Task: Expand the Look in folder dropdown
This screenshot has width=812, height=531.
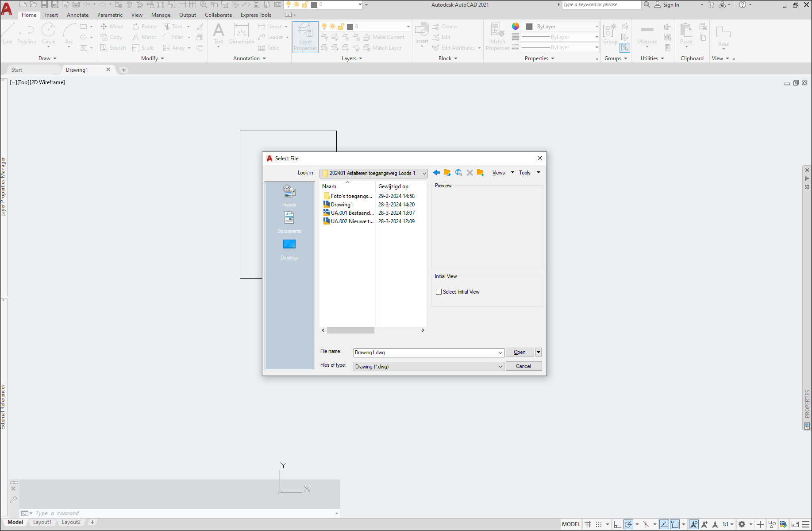Action: click(x=424, y=173)
